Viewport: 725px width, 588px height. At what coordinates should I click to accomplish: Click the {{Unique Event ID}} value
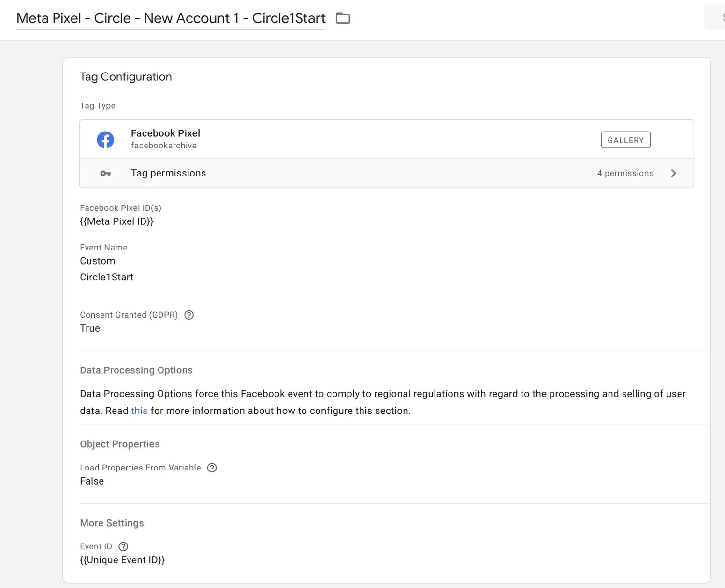click(122, 560)
